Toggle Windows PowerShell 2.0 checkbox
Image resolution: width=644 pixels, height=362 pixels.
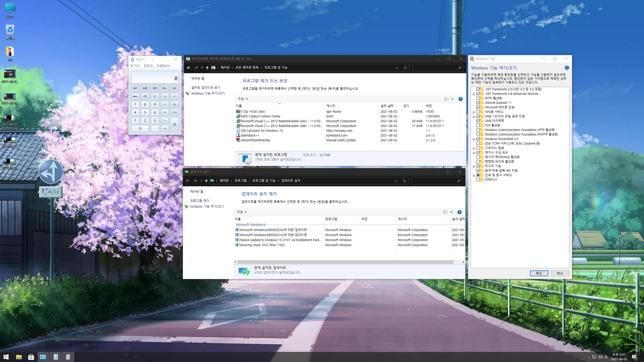tap(478, 139)
